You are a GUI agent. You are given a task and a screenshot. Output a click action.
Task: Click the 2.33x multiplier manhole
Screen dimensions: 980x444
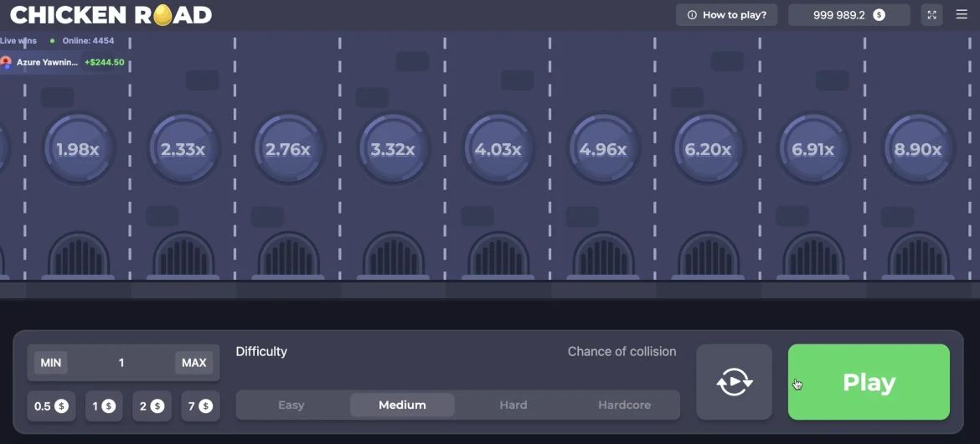[x=183, y=149]
